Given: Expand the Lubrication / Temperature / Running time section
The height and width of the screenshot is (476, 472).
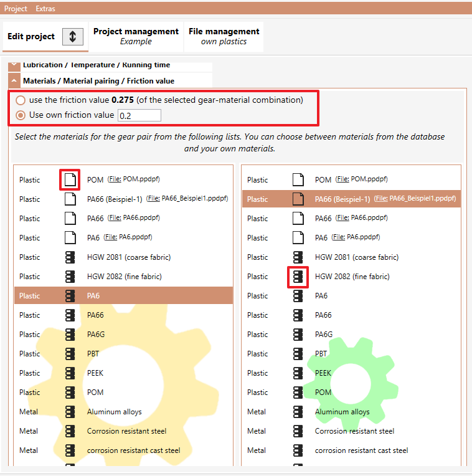Looking at the screenshot, I should click(x=14, y=66).
